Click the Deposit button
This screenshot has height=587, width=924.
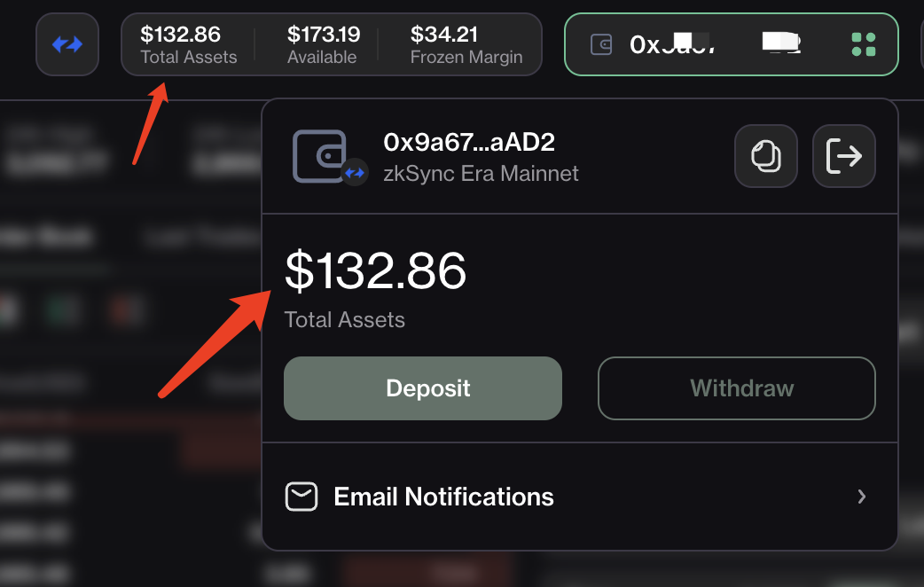point(423,388)
